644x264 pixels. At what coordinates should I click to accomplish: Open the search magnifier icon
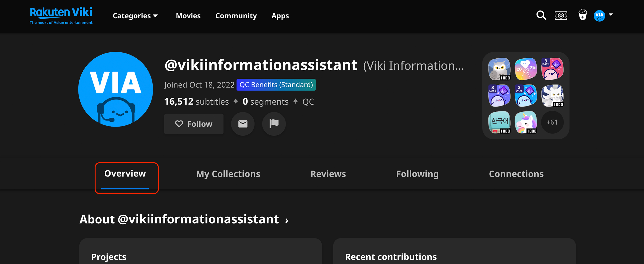(x=541, y=15)
